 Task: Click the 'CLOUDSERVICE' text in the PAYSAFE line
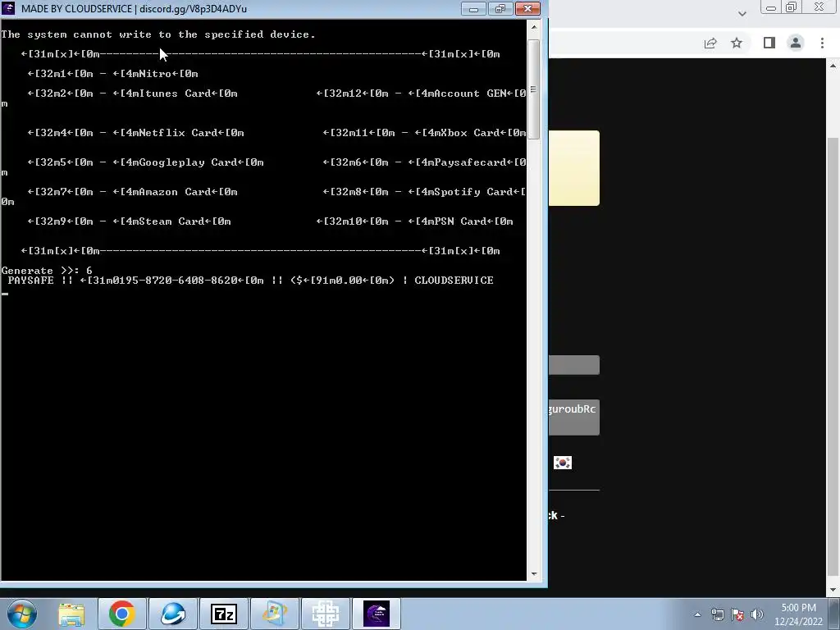click(454, 281)
